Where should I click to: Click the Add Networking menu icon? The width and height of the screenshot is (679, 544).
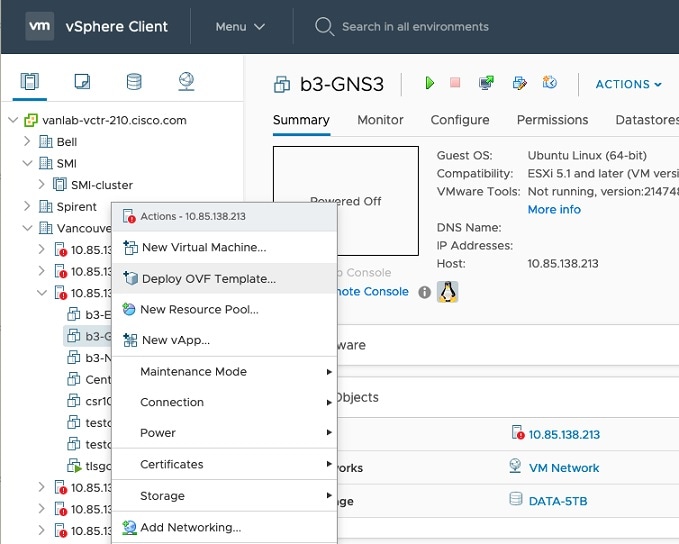pos(129,527)
